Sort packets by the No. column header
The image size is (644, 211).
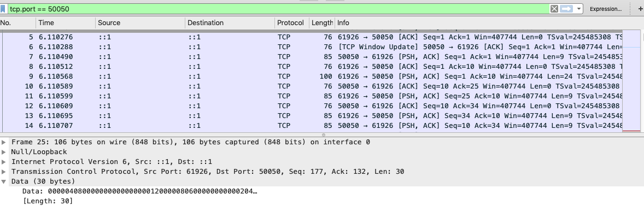pos(17,23)
